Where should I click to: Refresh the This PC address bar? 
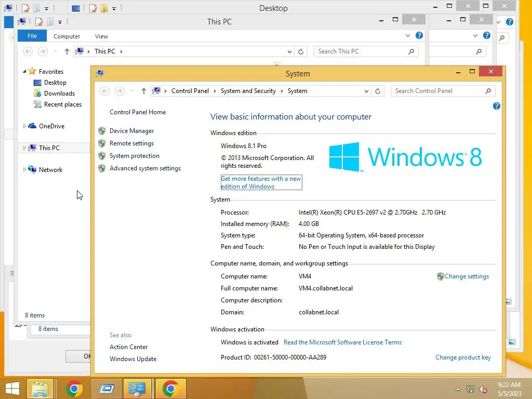tap(301, 51)
